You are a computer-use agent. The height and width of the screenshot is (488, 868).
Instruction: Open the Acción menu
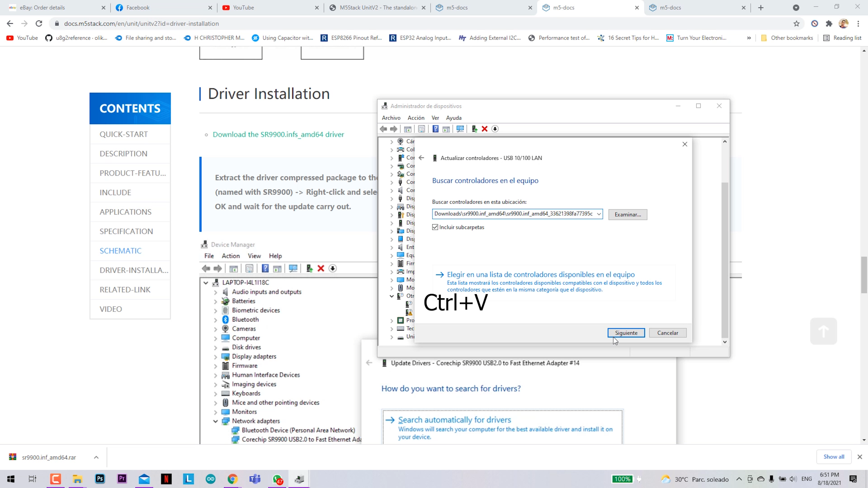(415, 118)
